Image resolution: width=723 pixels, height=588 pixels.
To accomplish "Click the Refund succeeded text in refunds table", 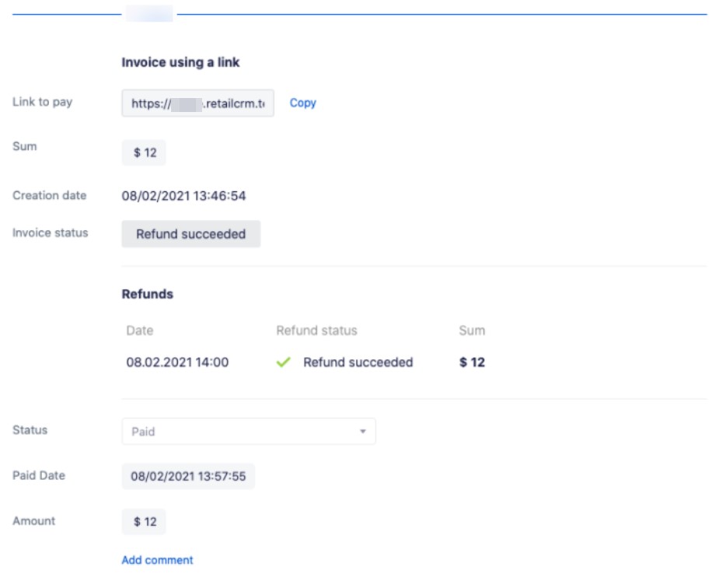I will coord(358,362).
